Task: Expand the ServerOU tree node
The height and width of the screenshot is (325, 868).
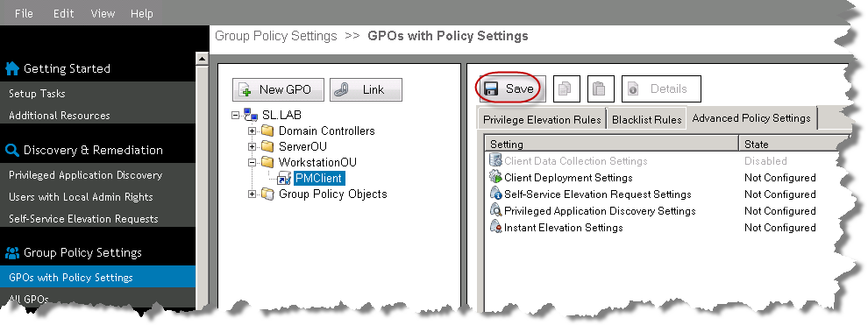Action: 252,146
